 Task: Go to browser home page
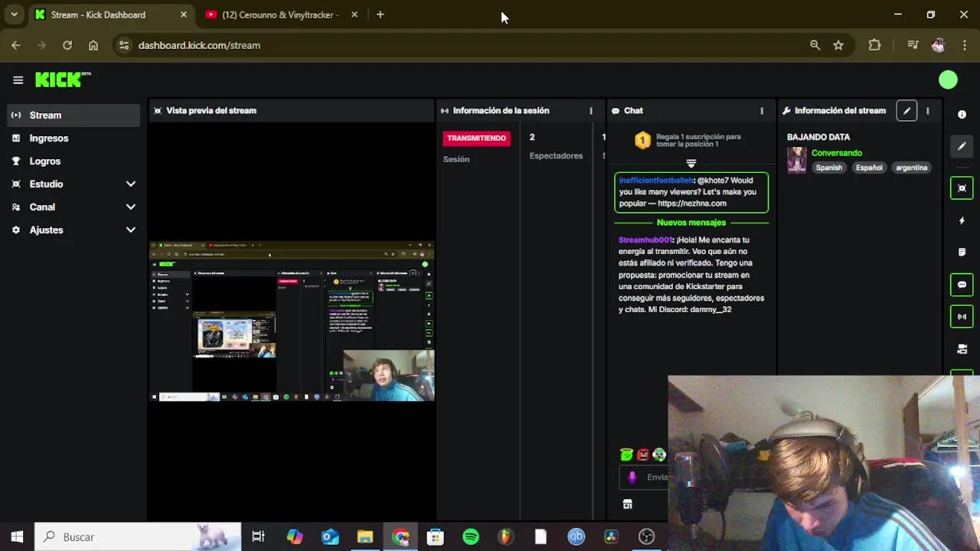coord(93,45)
